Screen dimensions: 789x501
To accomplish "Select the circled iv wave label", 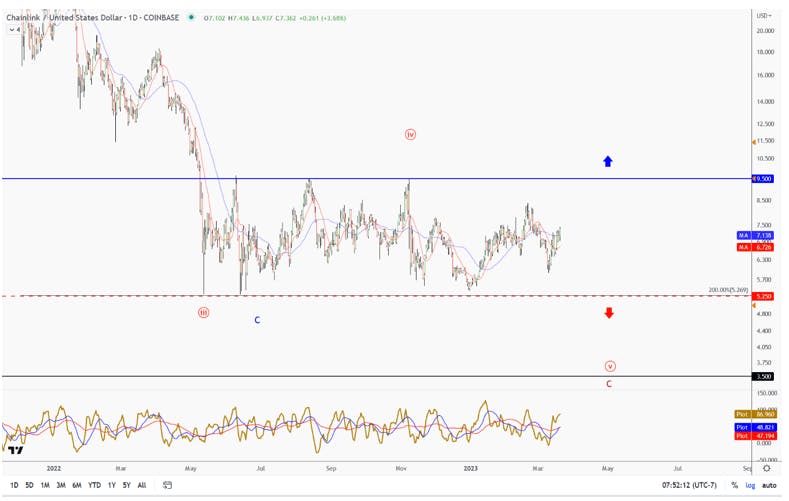I will [x=411, y=135].
